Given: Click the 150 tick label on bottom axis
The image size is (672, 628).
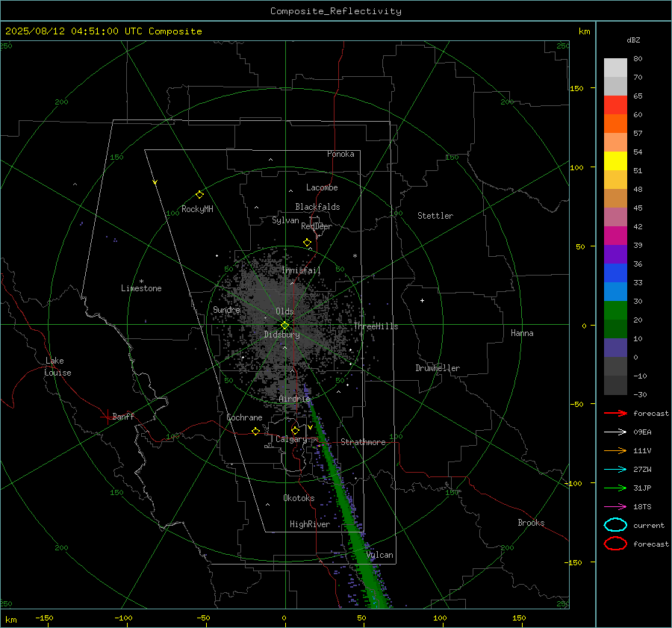Looking at the screenshot, I should tap(519, 618).
